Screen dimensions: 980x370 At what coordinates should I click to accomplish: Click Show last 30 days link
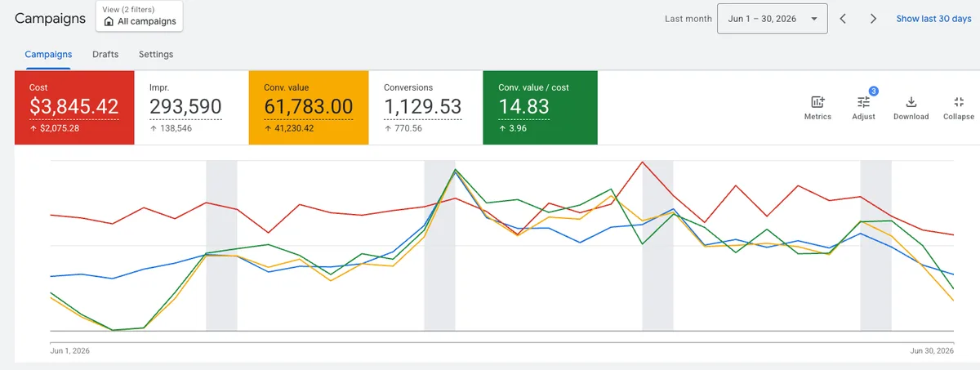933,19
